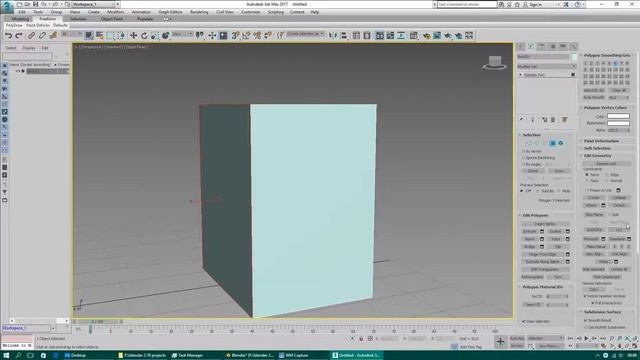Activate the Select and Rotate tool
640x360 pixels.
pos(144,36)
